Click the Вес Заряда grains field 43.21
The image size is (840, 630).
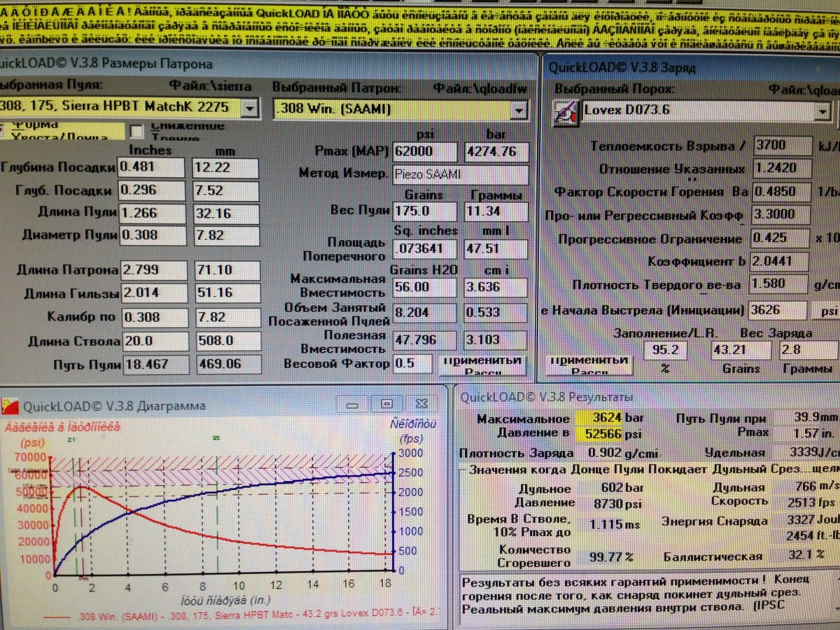[741, 350]
